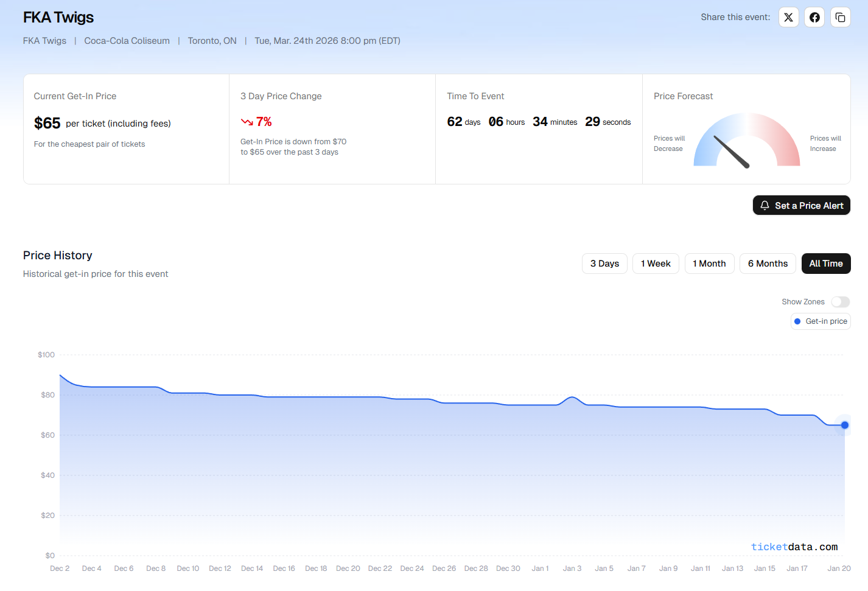This screenshot has width=868, height=591.
Task: Click the 'FKA Twigs' page title
Action: 58,18
